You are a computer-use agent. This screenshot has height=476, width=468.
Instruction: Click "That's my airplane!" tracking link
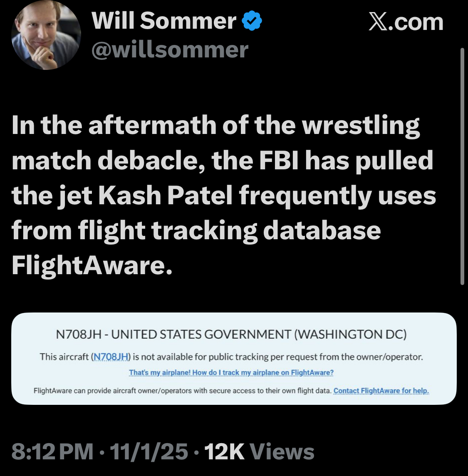(231, 372)
